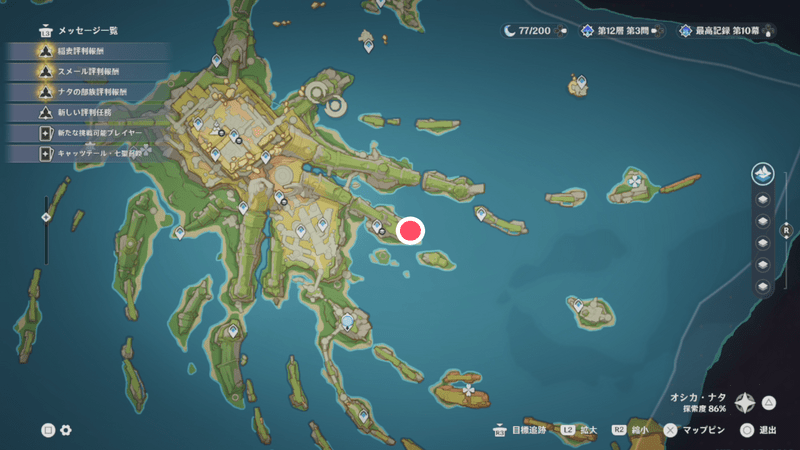Click the Statue of Seven map icon
The height and width of the screenshot is (450, 800).
(348, 323)
